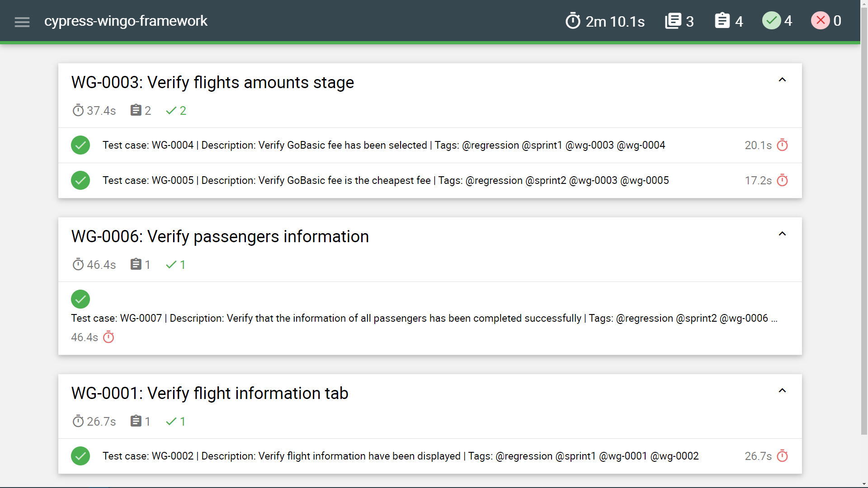The image size is (868, 488).
Task: Click the stopwatch icon showing total duration
Action: pos(573,20)
